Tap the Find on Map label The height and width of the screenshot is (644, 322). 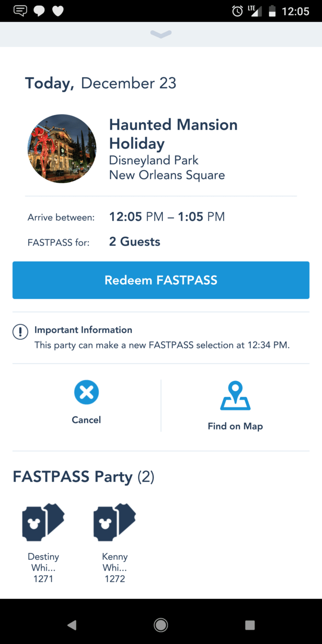coord(235,426)
